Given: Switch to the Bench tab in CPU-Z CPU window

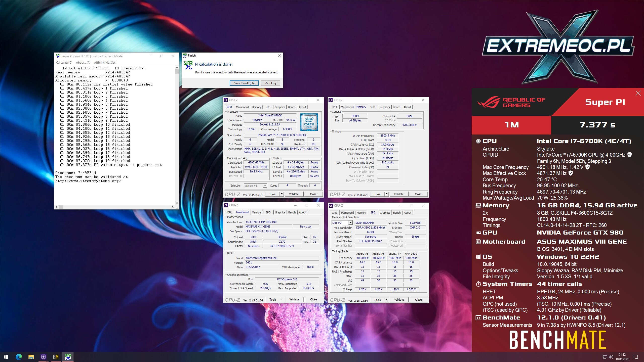Looking at the screenshot, I should 292,107.
